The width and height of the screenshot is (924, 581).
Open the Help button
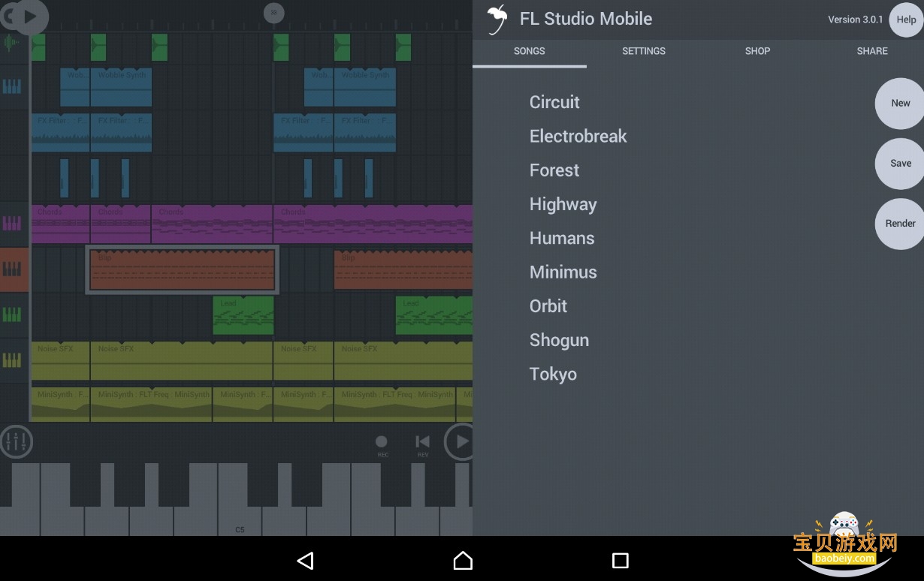pyautogui.click(x=906, y=20)
